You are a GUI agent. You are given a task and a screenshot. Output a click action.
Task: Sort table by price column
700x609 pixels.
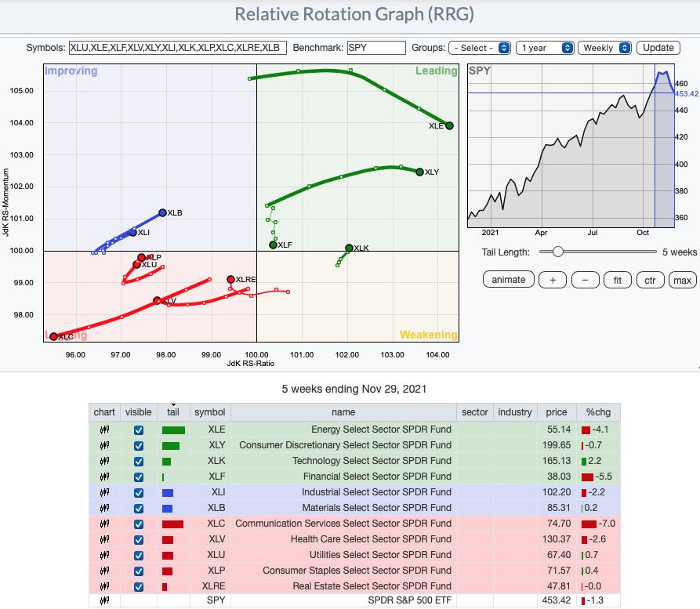click(x=557, y=412)
